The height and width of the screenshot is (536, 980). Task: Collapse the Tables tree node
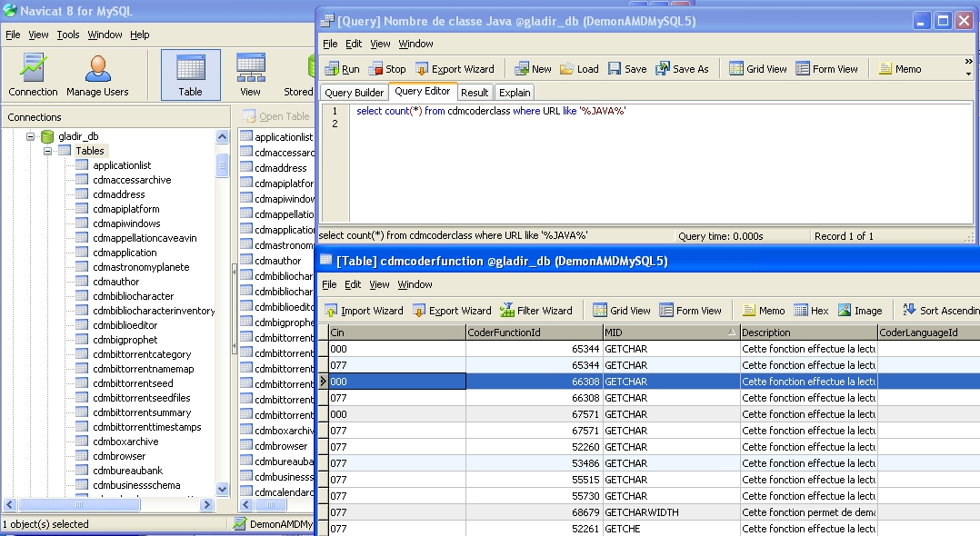click(47, 151)
